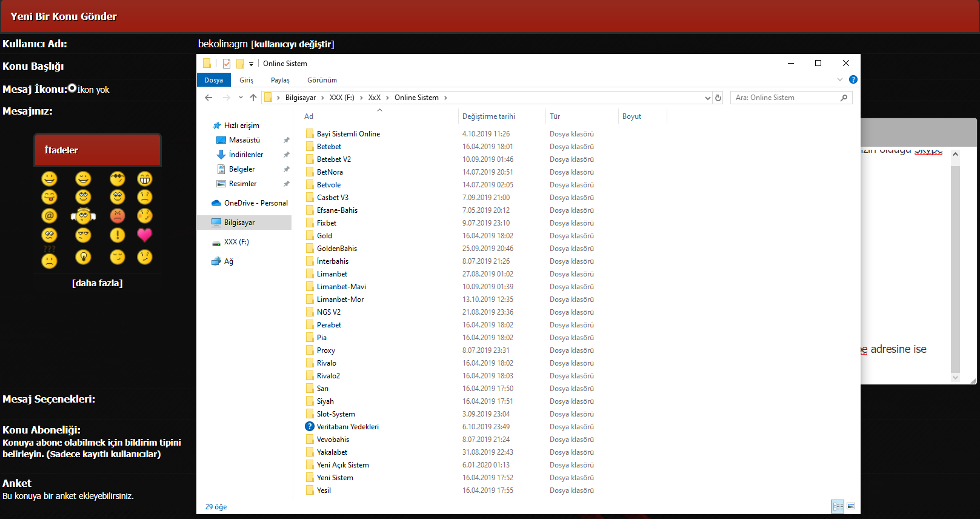
Task: Go up one folder level arrow
Action: (x=253, y=98)
